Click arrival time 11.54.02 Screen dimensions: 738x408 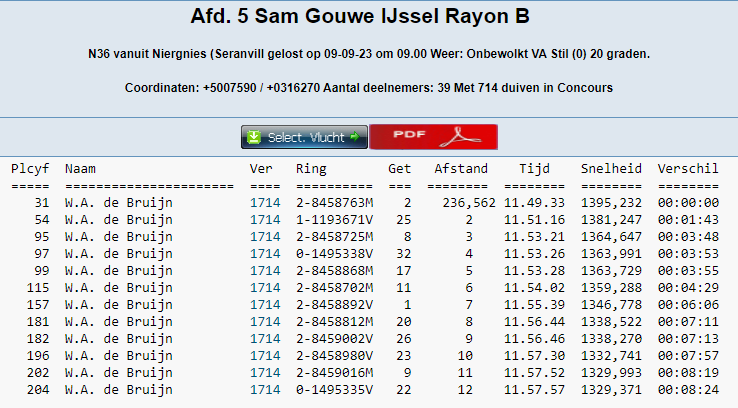point(534,288)
